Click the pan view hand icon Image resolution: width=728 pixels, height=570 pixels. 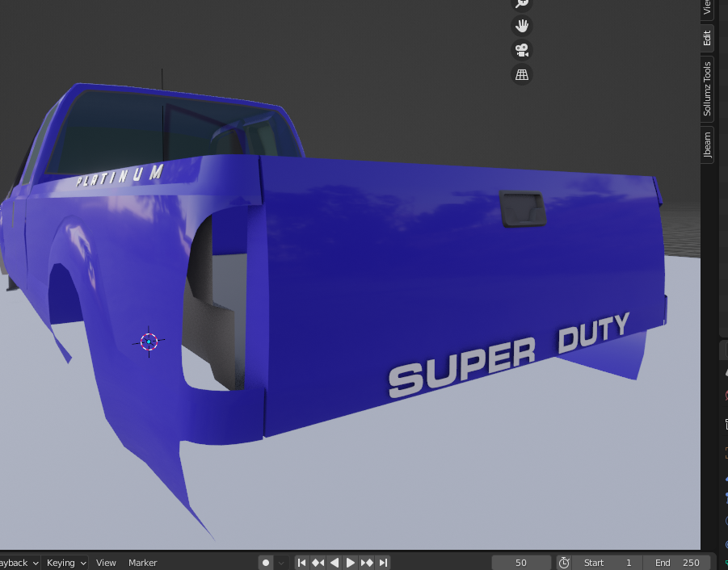click(x=522, y=26)
